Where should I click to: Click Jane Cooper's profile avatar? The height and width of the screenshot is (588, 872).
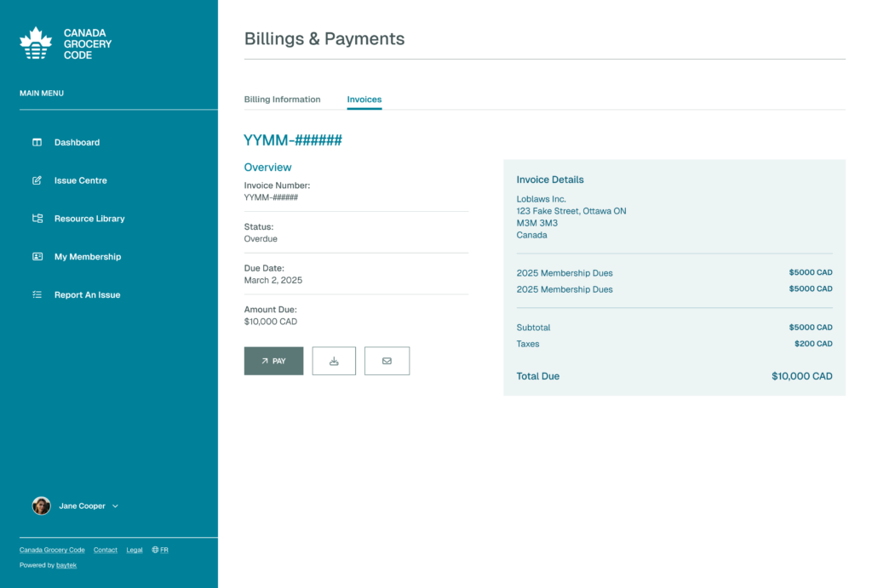click(42, 506)
